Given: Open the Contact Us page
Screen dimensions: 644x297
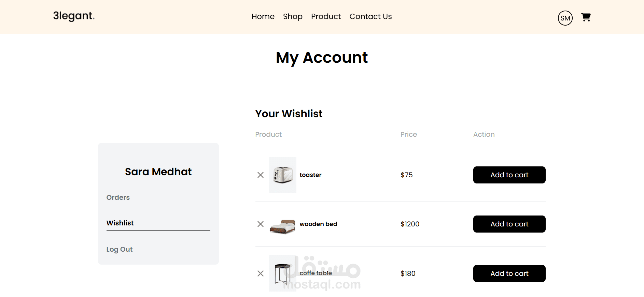Looking at the screenshot, I should pyautogui.click(x=370, y=16).
